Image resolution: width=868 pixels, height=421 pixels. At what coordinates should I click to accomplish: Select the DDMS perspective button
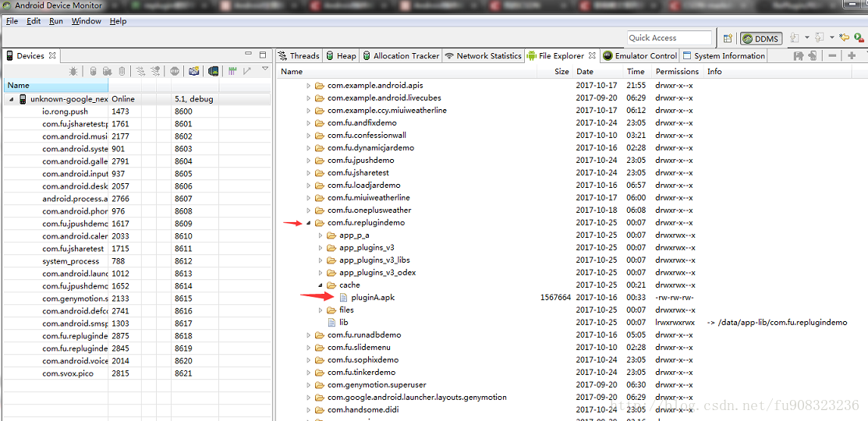[761, 39]
